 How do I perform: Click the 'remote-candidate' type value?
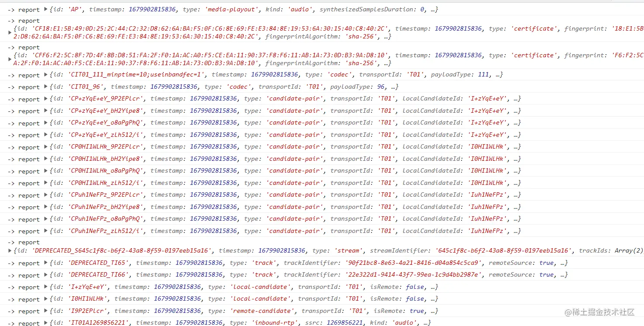click(261, 311)
